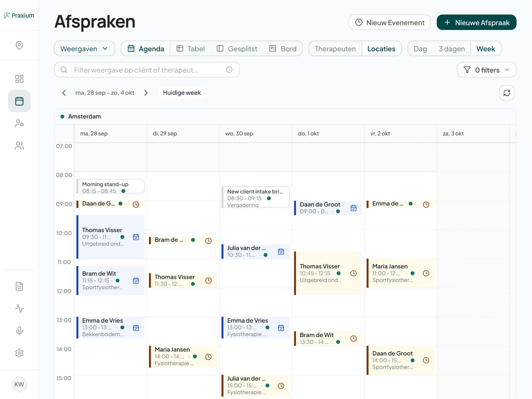Open the dashboard grid sidebar icon
The height and width of the screenshot is (399, 532).
[x=19, y=79]
